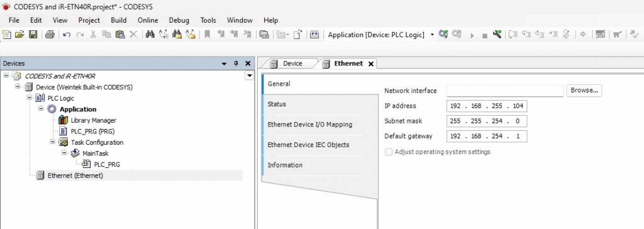Image resolution: width=644 pixels, height=229 pixels.
Task: Open the File menu
Action: point(14,20)
